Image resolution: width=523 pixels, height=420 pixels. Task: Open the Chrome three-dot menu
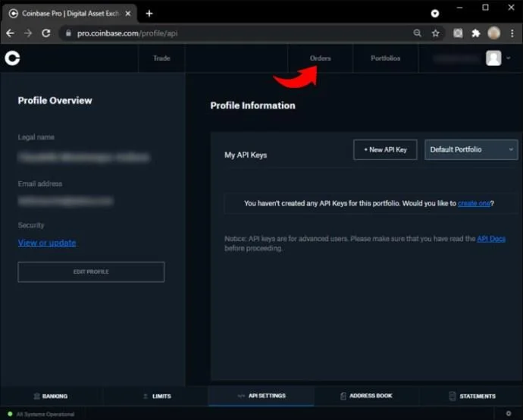click(x=512, y=33)
